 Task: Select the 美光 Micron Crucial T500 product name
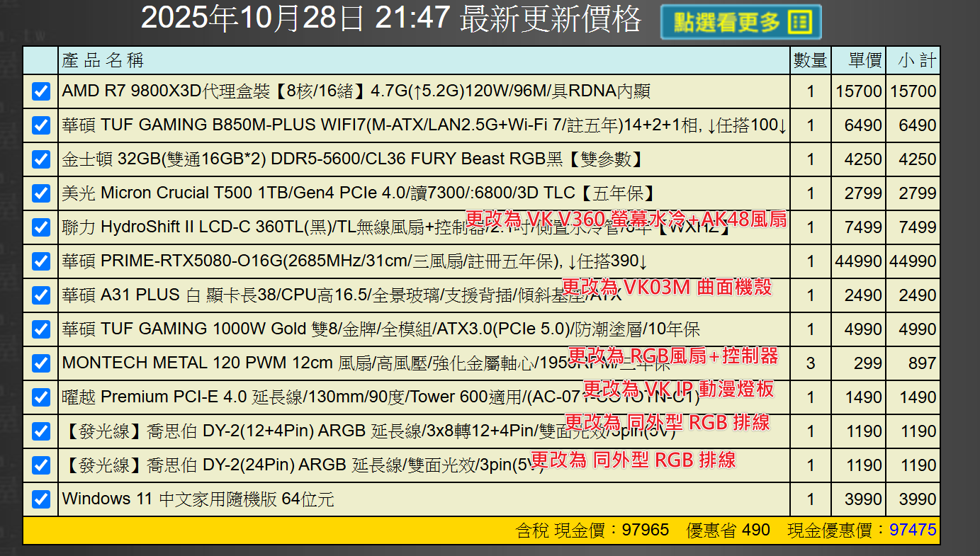coord(359,193)
